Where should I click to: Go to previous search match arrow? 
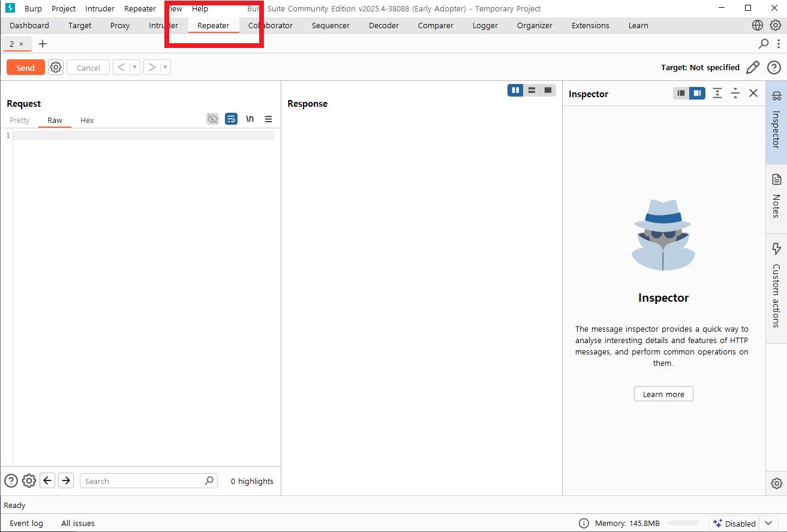47,480
